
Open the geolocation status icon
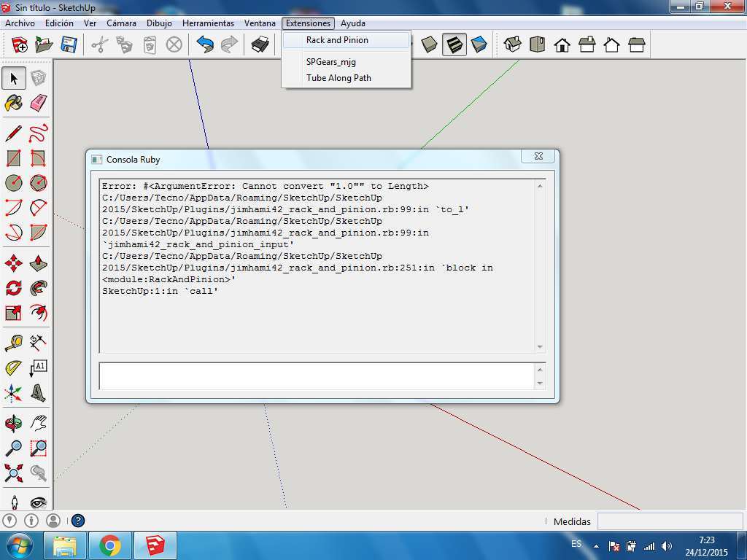(x=9, y=521)
